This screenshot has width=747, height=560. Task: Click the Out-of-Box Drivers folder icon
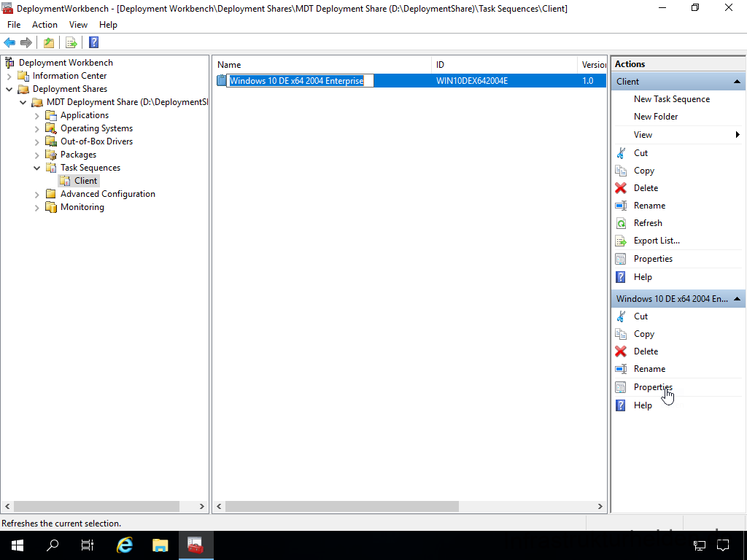point(51,141)
